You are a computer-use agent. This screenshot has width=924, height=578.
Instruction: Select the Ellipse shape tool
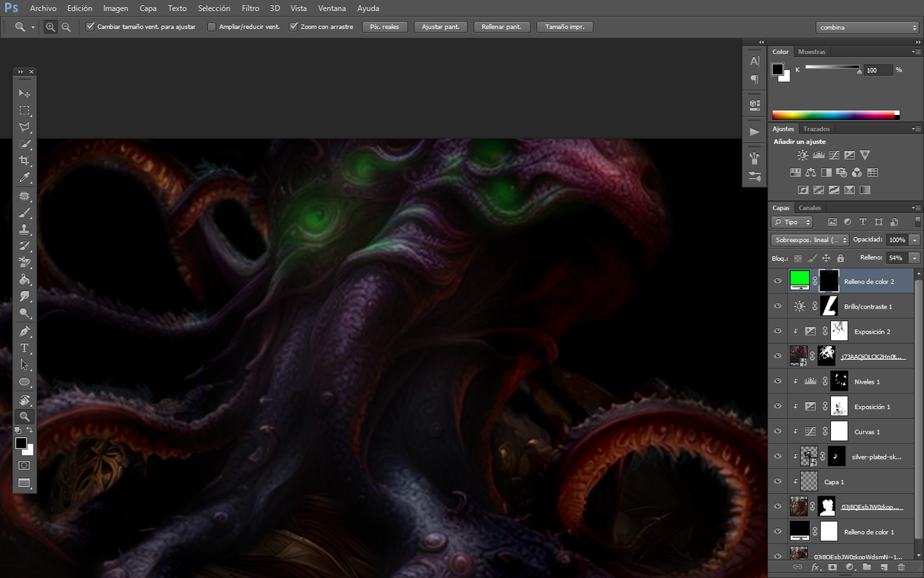[x=25, y=381]
